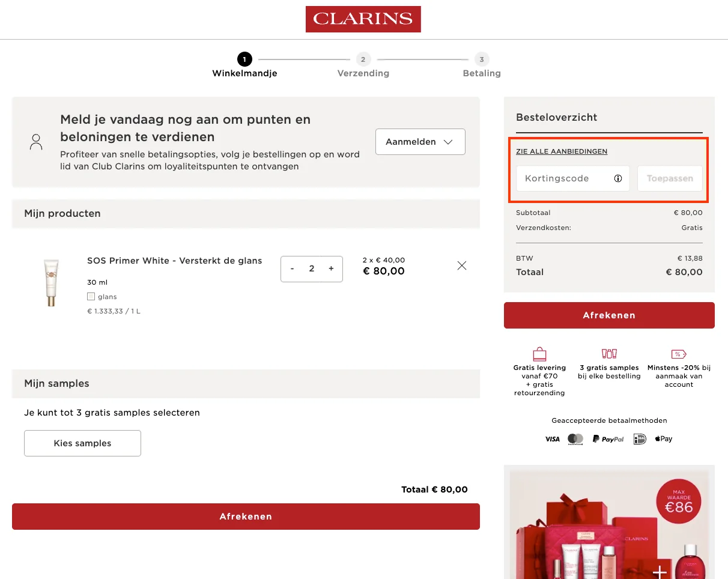Increase product quantity with plus stepper
The width and height of the screenshot is (728, 579).
coord(331,268)
